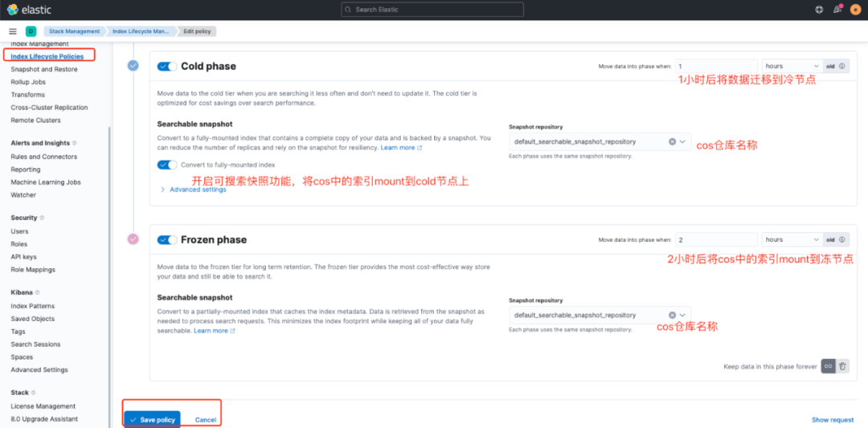868x428 pixels.
Task: Open the hamburger navigation menu
Action: (12, 31)
